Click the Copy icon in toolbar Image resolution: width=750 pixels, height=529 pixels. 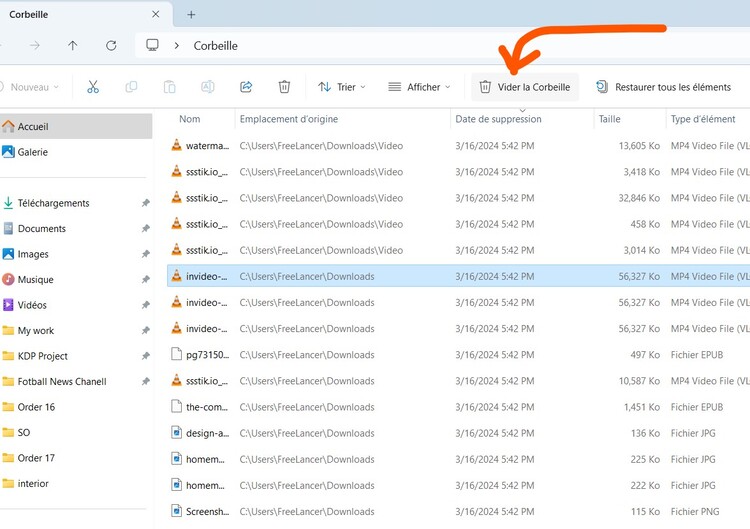point(131,87)
